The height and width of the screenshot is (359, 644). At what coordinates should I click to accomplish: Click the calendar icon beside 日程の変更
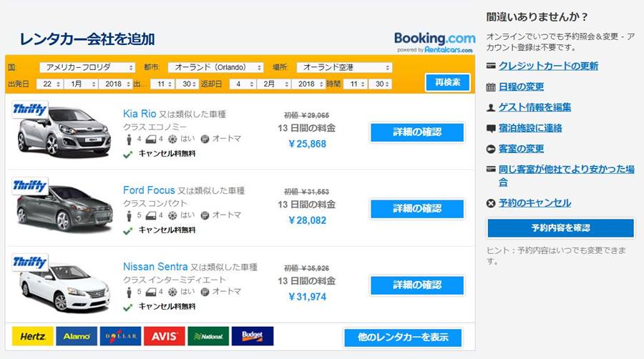491,87
